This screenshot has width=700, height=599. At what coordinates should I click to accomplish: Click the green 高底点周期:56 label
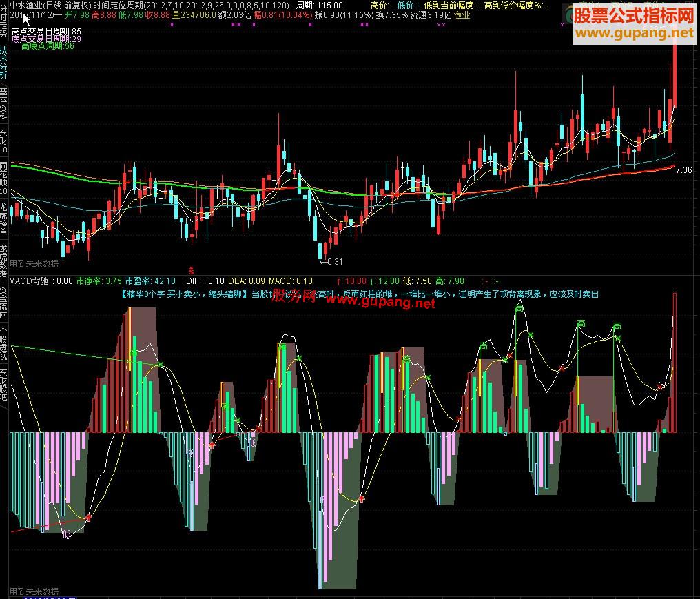coord(48,46)
